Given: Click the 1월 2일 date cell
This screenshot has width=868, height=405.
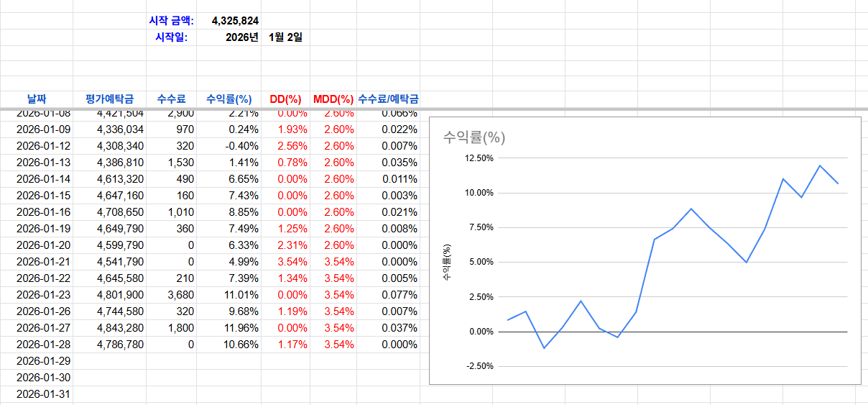Looking at the screenshot, I should pyautogui.click(x=285, y=37).
